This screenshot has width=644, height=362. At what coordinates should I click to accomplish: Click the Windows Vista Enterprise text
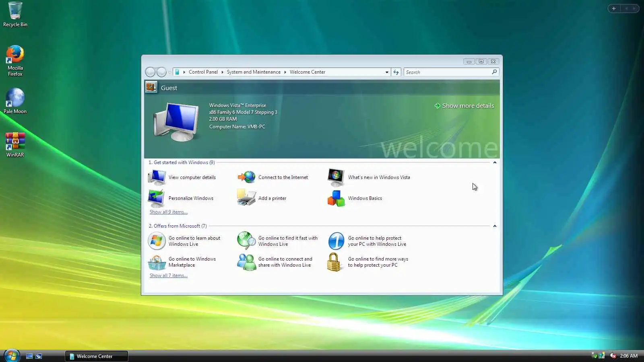pos(237,105)
